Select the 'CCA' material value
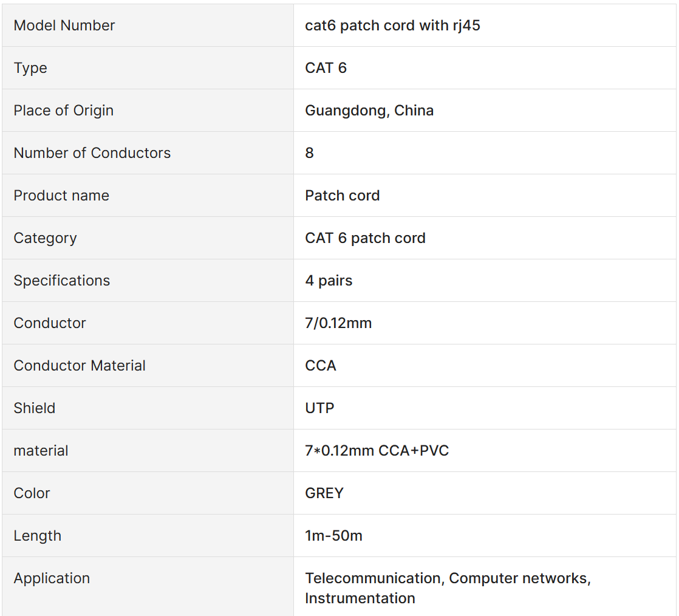The height and width of the screenshot is (616, 679). tap(321, 366)
